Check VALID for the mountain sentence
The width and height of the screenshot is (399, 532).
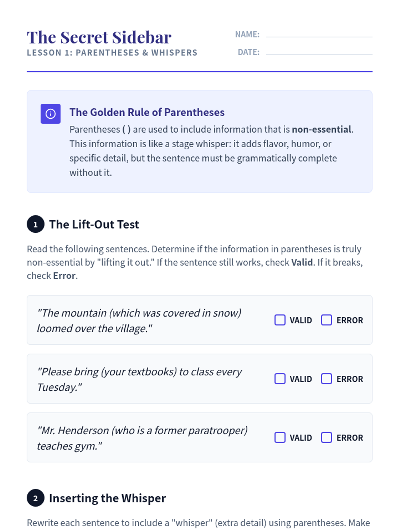coord(280,320)
